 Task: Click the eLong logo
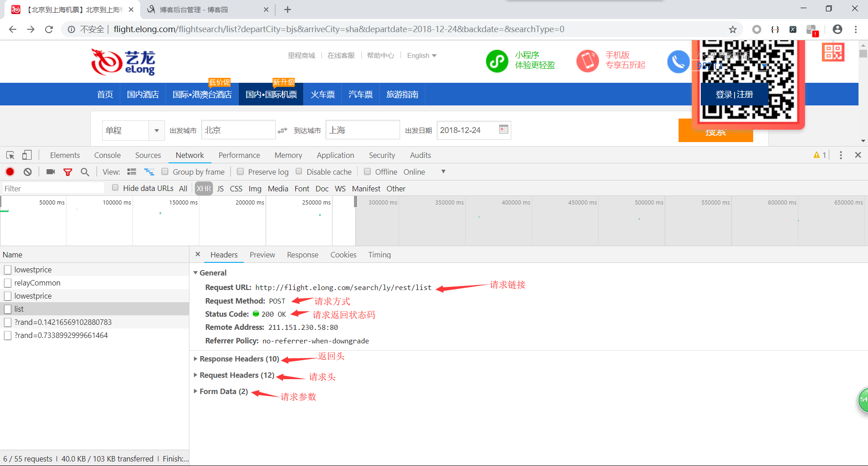[123, 62]
